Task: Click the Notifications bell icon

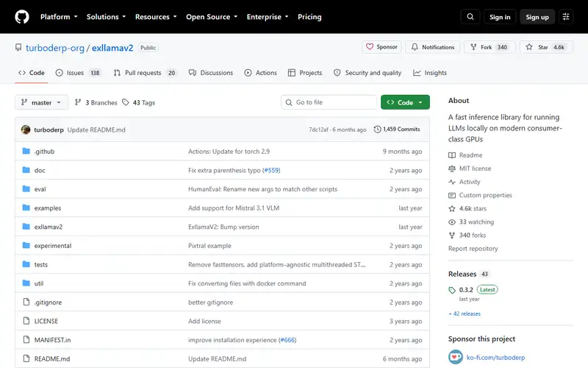Action: (415, 47)
